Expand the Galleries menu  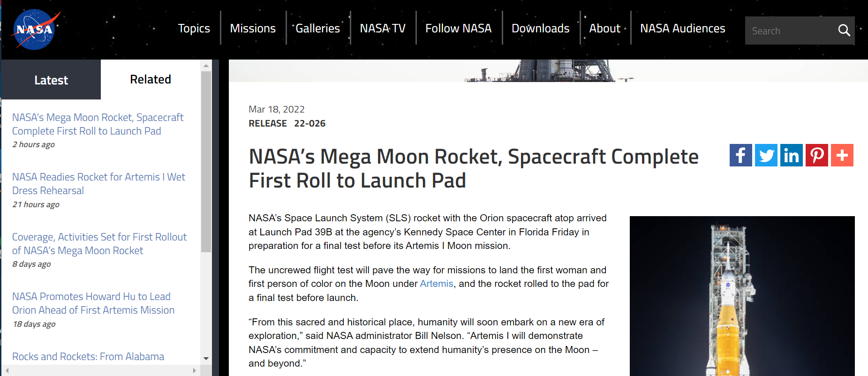click(317, 29)
